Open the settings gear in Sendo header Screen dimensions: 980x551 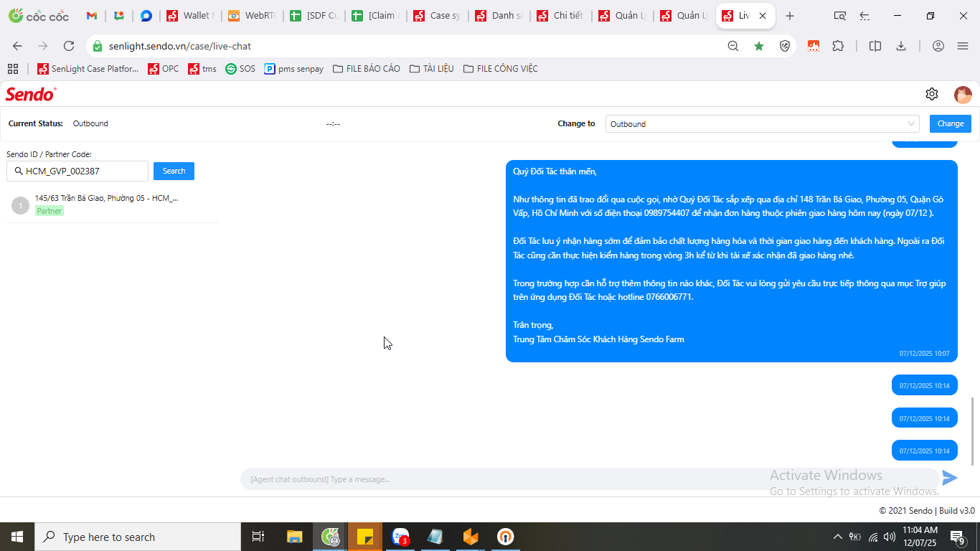point(932,94)
